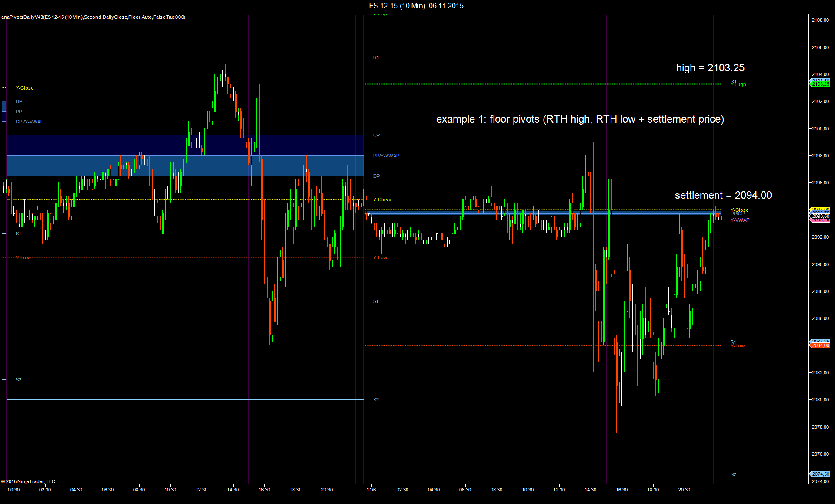Viewport: 835px width, 504px height.
Task: Click the PP/Y-VWAP label mid-chart
Action: [x=386, y=156]
